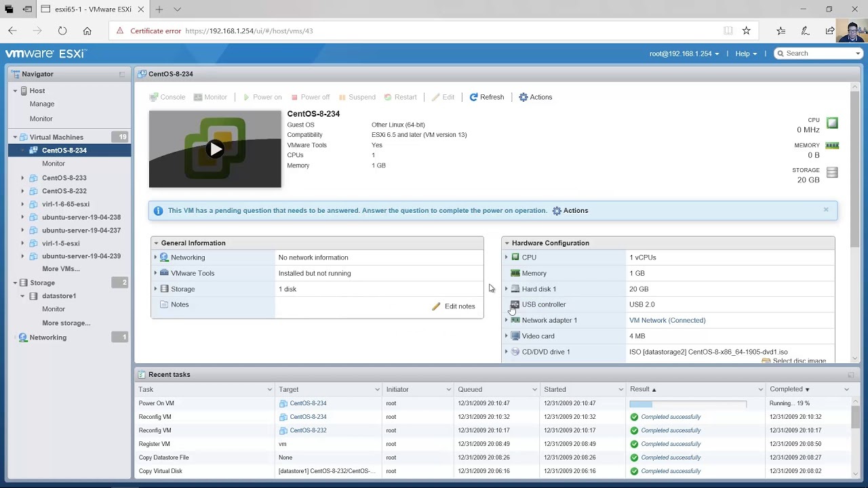Click the storage usage disk icon
Image resolution: width=868 pixels, height=488 pixels.
point(832,172)
